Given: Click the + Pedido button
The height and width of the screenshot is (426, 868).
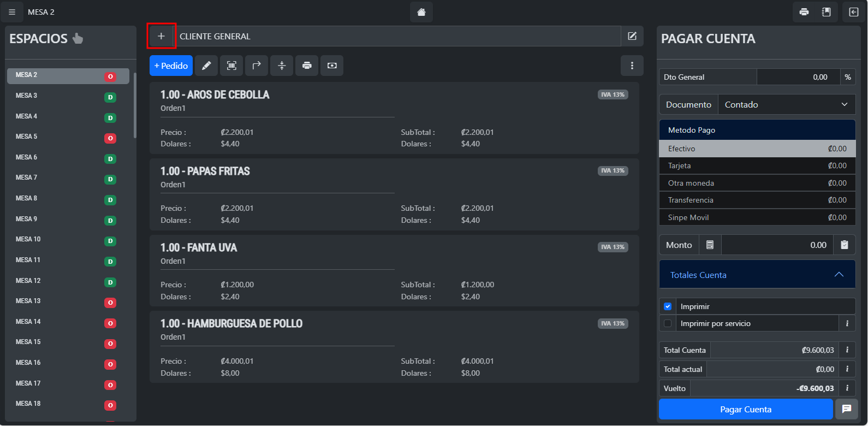Looking at the screenshot, I should tap(171, 66).
